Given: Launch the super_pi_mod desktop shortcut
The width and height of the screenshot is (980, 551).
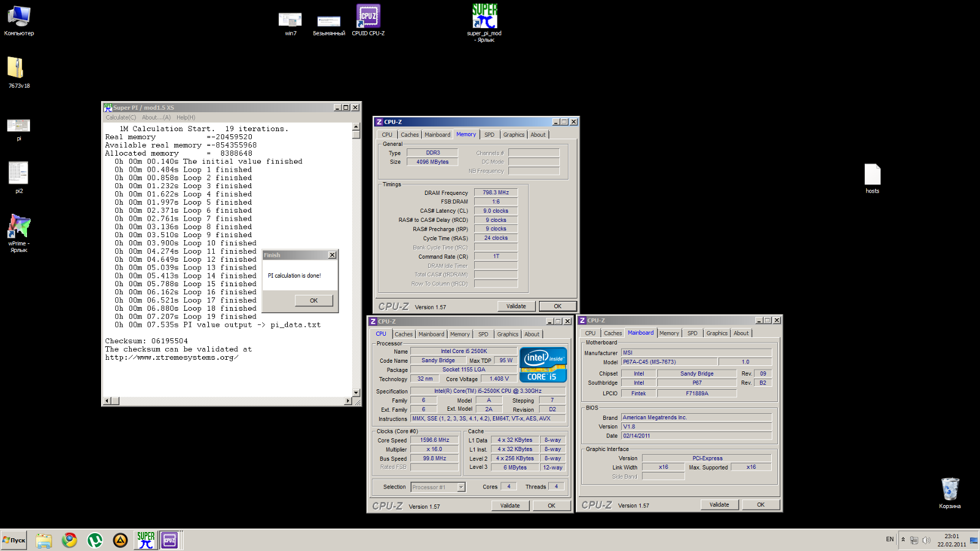Looking at the screenshot, I should pyautogui.click(x=484, y=23).
